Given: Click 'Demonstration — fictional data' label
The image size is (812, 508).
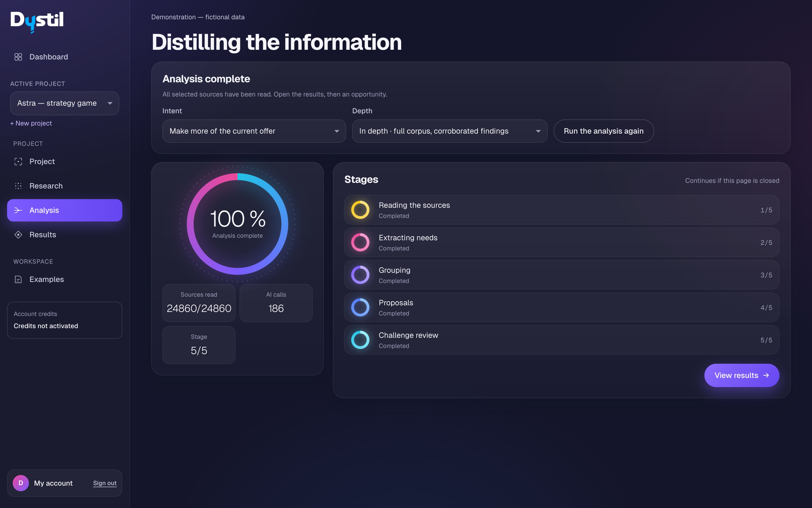Looking at the screenshot, I should click(198, 17).
